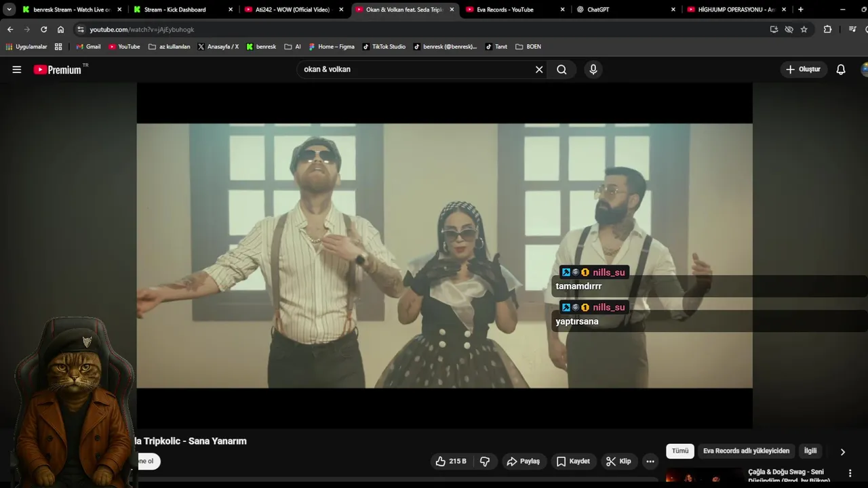Image resolution: width=868 pixels, height=488 pixels.
Task: Open Uygulamalar apps bookmark
Action: (26, 47)
